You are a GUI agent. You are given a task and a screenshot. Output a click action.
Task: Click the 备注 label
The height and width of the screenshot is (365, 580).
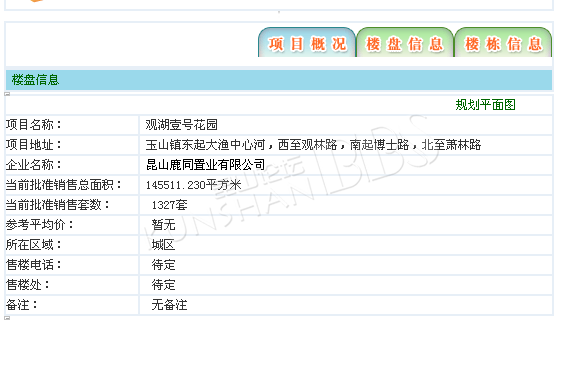[x=21, y=305]
